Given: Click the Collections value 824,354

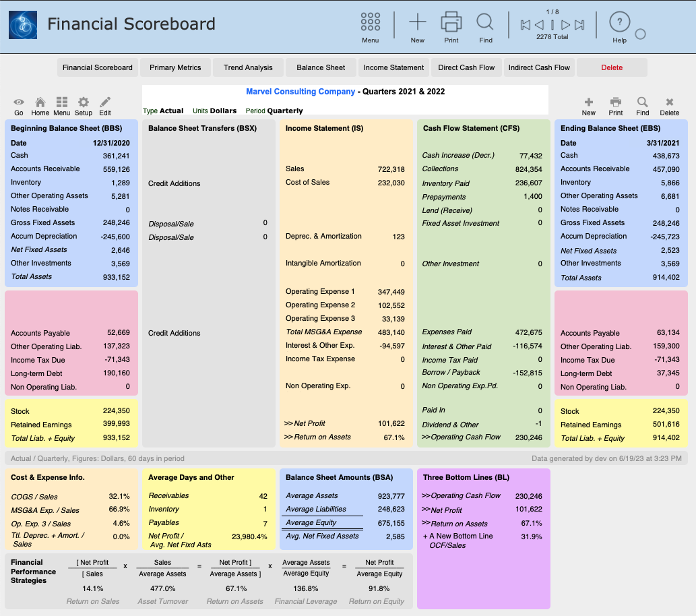Looking at the screenshot, I should click(529, 169).
